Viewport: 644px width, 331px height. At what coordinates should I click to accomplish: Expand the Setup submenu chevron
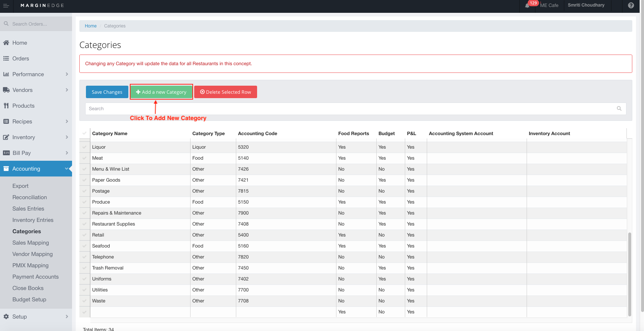67,317
